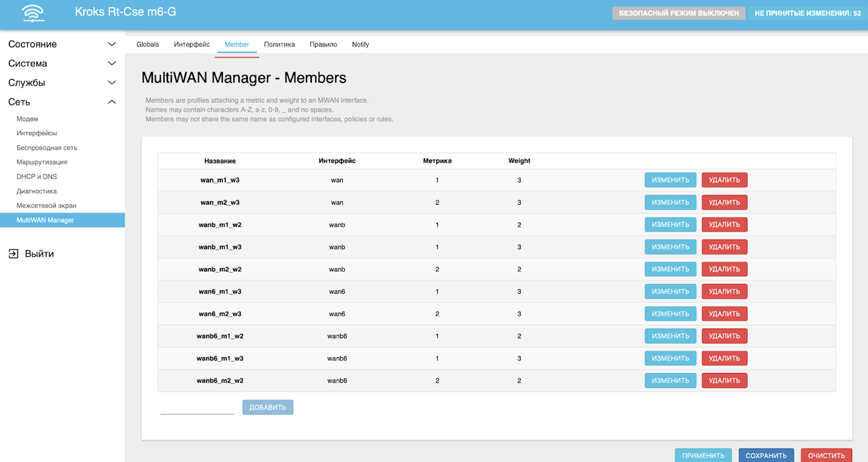This screenshot has width=868, height=462.
Task: Switch to the Globals tab
Action: click(148, 44)
